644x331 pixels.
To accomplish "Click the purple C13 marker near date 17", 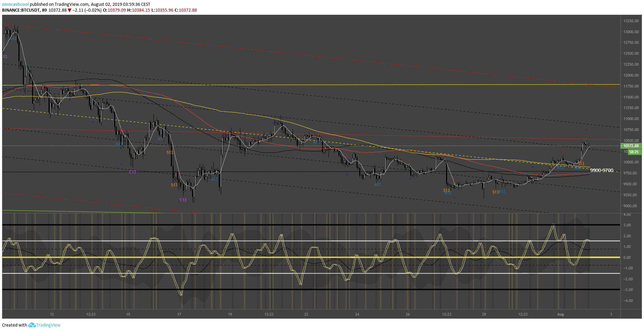I will 183,200.
